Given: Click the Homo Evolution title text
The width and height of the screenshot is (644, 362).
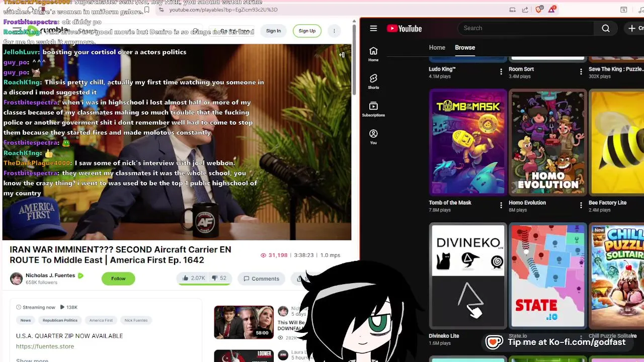Looking at the screenshot, I should pyautogui.click(x=527, y=203).
